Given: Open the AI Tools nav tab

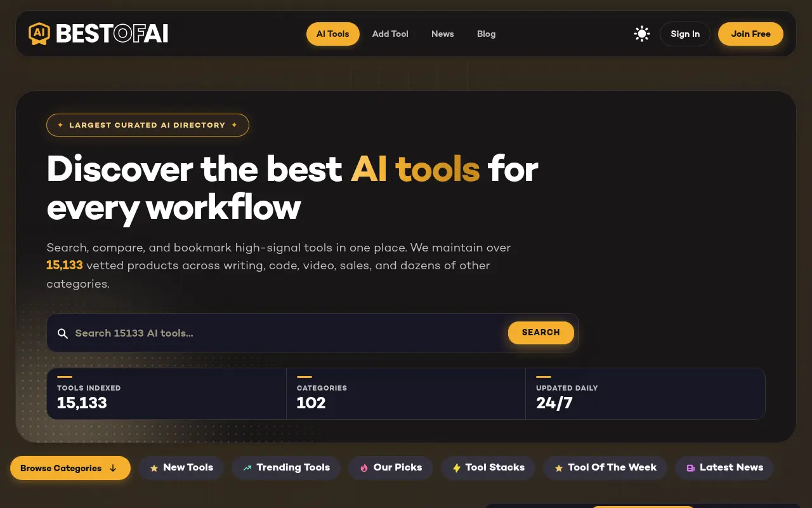Looking at the screenshot, I should point(333,34).
